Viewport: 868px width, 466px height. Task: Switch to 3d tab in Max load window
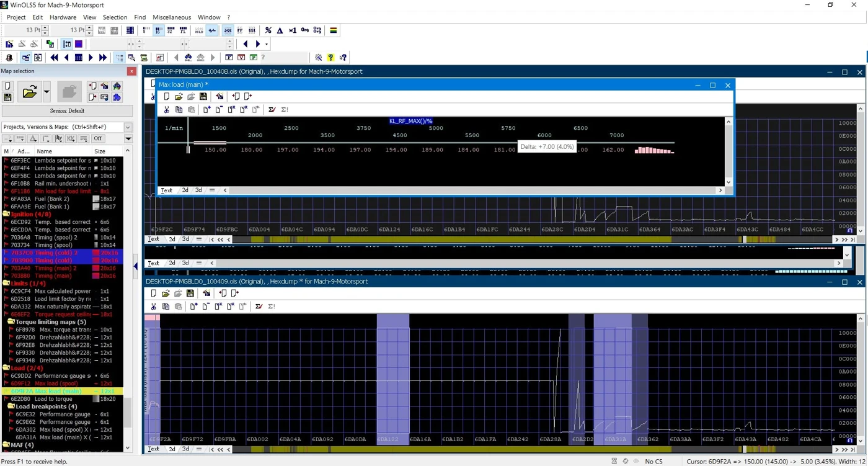[x=198, y=190]
